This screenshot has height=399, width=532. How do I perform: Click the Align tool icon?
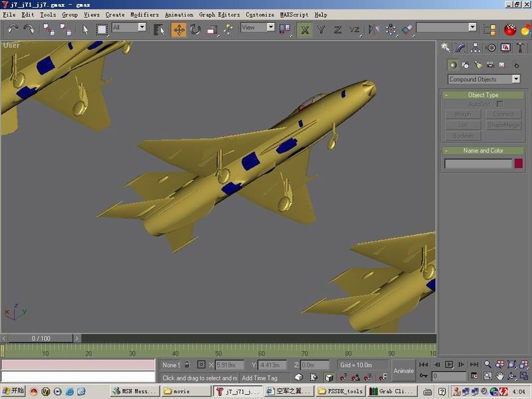pos(407,29)
